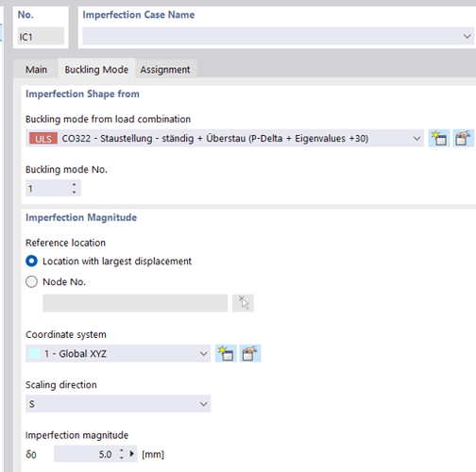Image resolution: width=476 pixels, height=472 pixels.
Task: Open Coordinate system Global XYZ dropdown
Action: coord(203,354)
